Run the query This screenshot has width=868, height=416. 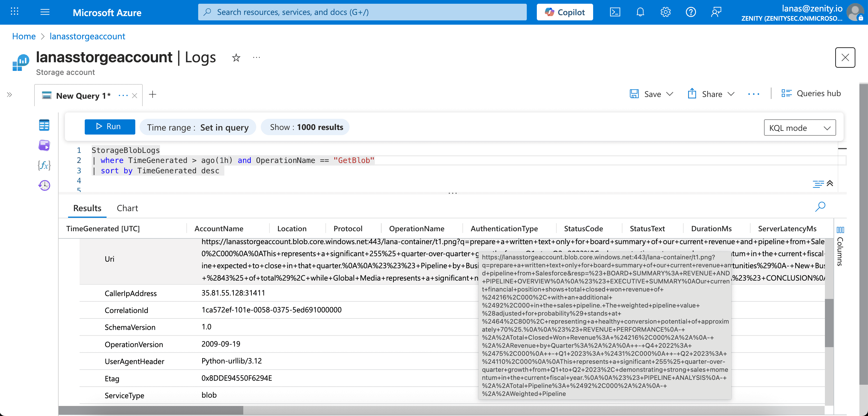(x=109, y=127)
